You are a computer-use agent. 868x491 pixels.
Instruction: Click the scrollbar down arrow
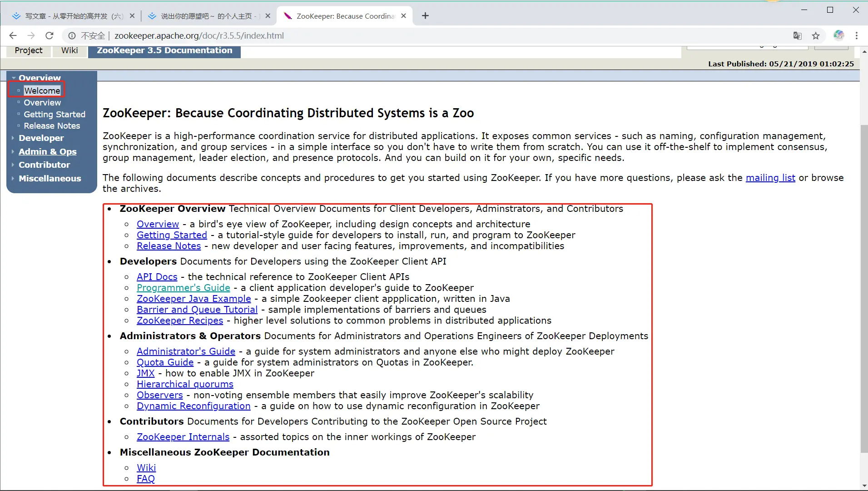[864, 486]
